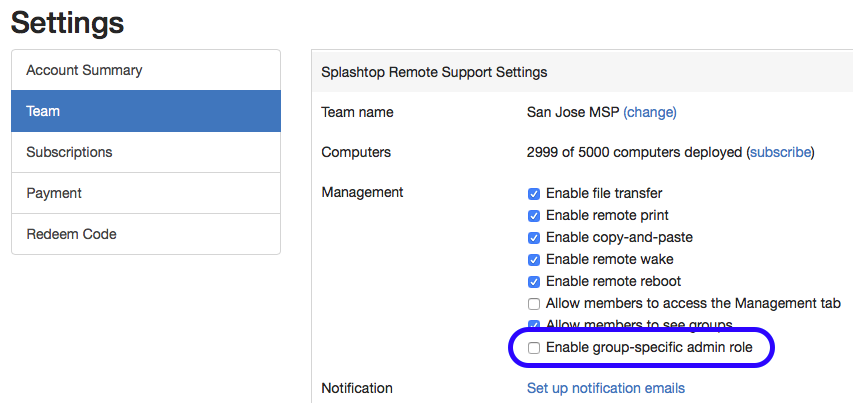Click the Team name row label
853x403 pixels.
point(357,113)
